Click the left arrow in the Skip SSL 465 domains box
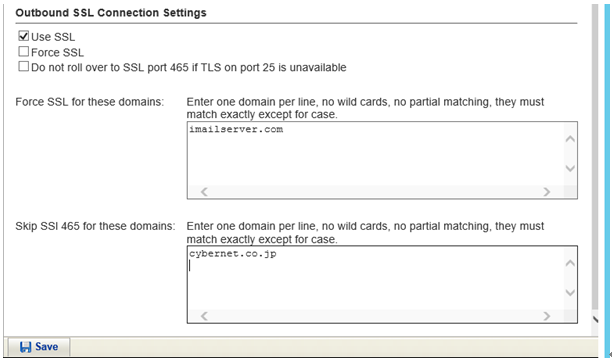 click(x=204, y=316)
